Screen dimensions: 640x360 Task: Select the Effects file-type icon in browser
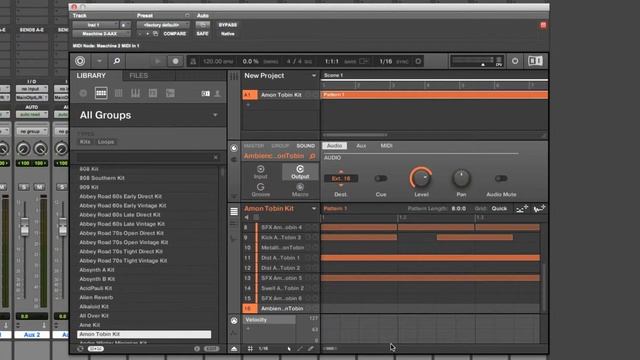[x=153, y=93]
